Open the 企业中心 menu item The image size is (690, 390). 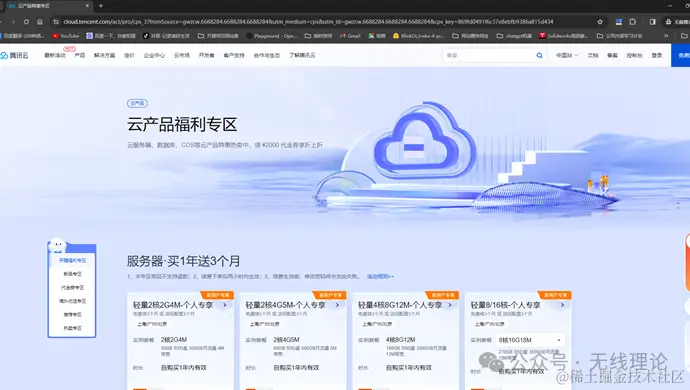click(x=154, y=55)
